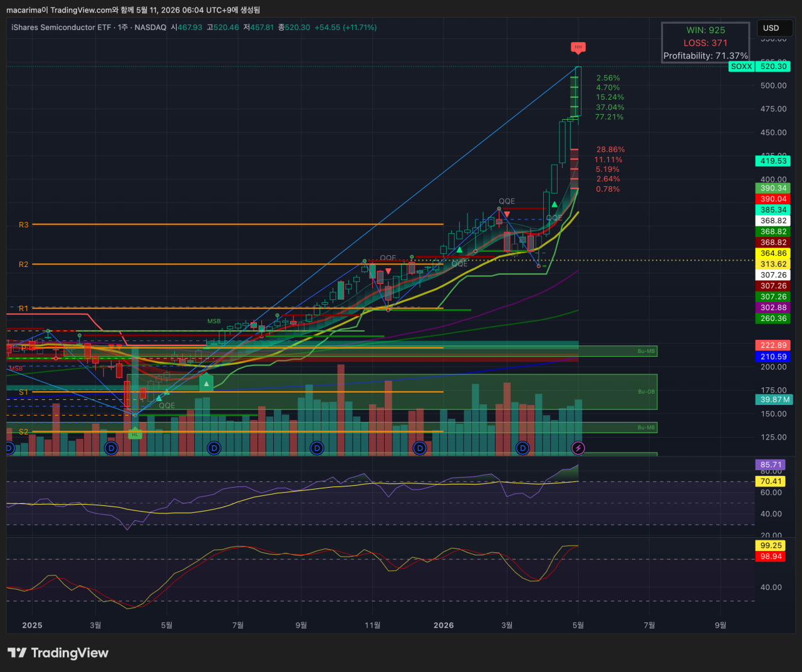Click the red 222.89 price axis label
The image size is (802, 672).
click(x=773, y=345)
